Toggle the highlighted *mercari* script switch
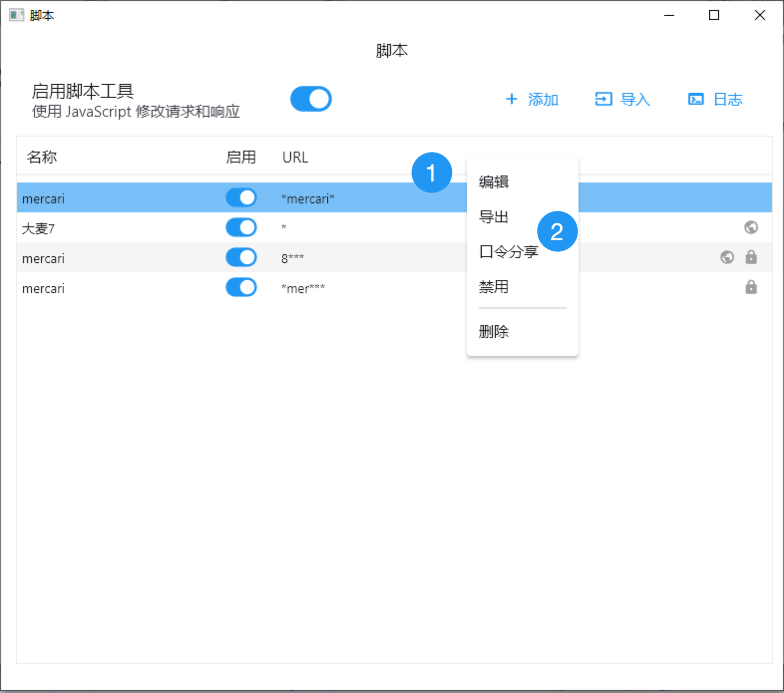This screenshot has width=784, height=693. (x=241, y=197)
